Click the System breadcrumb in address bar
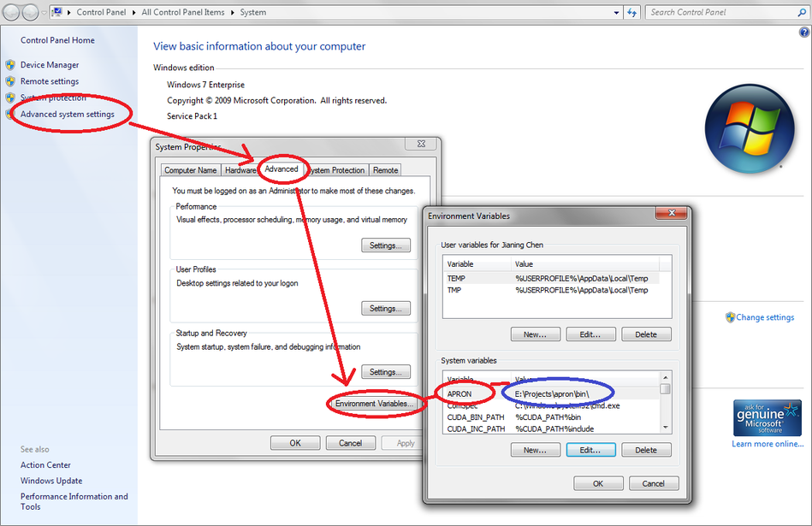The image size is (812, 526). (252, 13)
